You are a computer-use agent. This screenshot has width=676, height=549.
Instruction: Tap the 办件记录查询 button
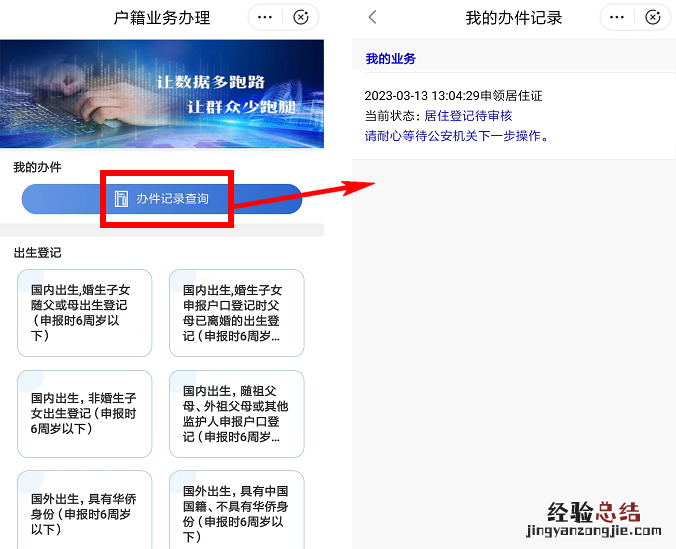point(162,199)
